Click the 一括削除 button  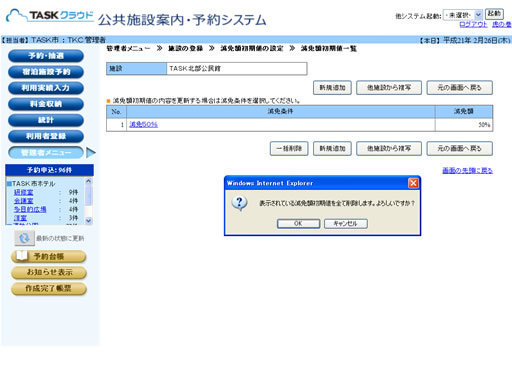point(289,148)
